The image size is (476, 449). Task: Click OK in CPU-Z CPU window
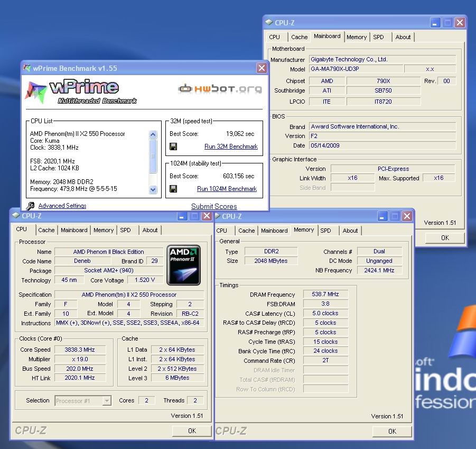click(192, 431)
